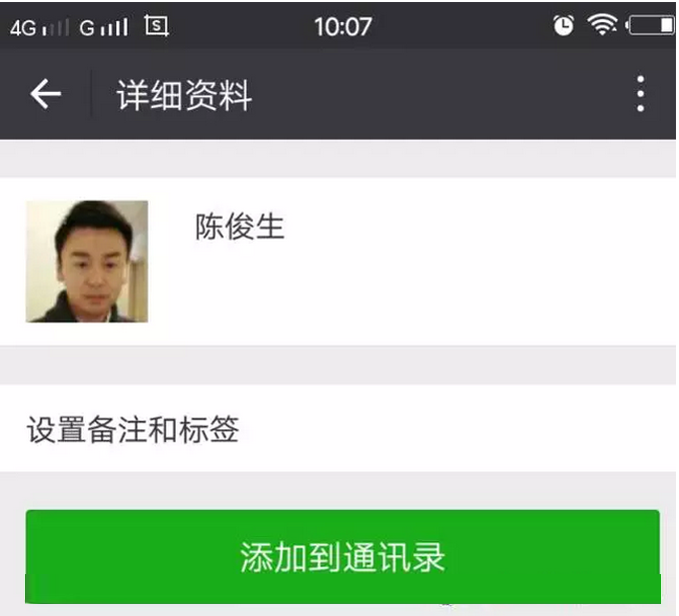Tap the back arrow icon
This screenshot has height=616, width=679.
[46, 94]
